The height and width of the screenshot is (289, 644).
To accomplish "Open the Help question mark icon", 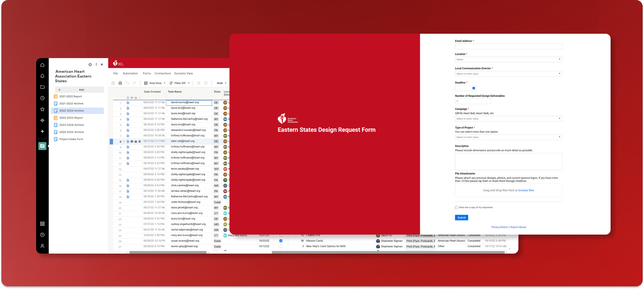I will [x=42, y=235].
